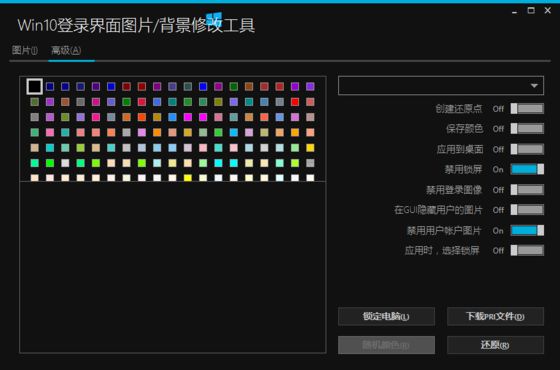
Task: Open the empty dropdown above the toggles
Action: click(441, 85)
